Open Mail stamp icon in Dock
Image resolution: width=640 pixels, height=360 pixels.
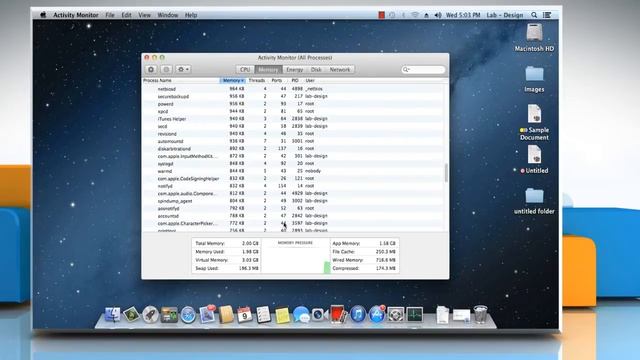point(207,314)
